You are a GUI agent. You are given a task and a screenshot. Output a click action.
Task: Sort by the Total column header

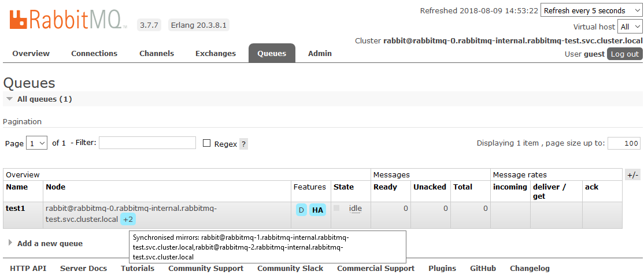click(x=463, y=187)
